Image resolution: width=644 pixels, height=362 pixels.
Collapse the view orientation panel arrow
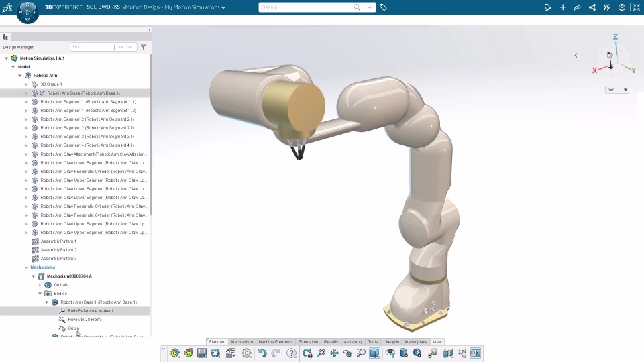[x=576, y=56]
